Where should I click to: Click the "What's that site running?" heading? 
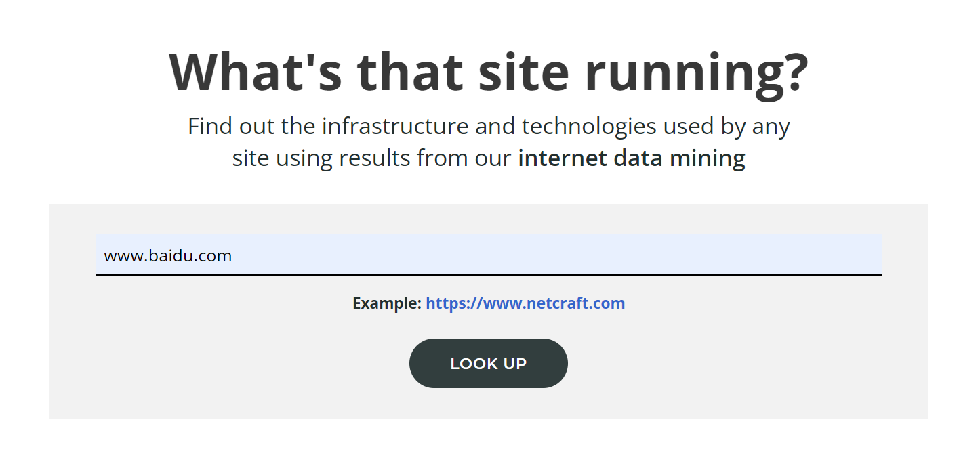488,72
